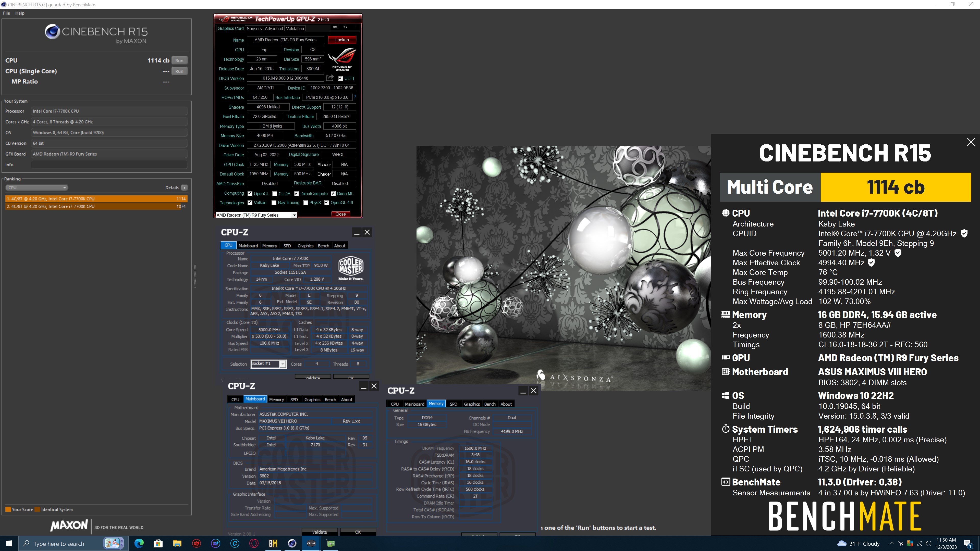Image resolution: width=980 pixels, height=551 pixels.
Task: Click the Lookup button in GPU-Z
Action: click(342, 40)
